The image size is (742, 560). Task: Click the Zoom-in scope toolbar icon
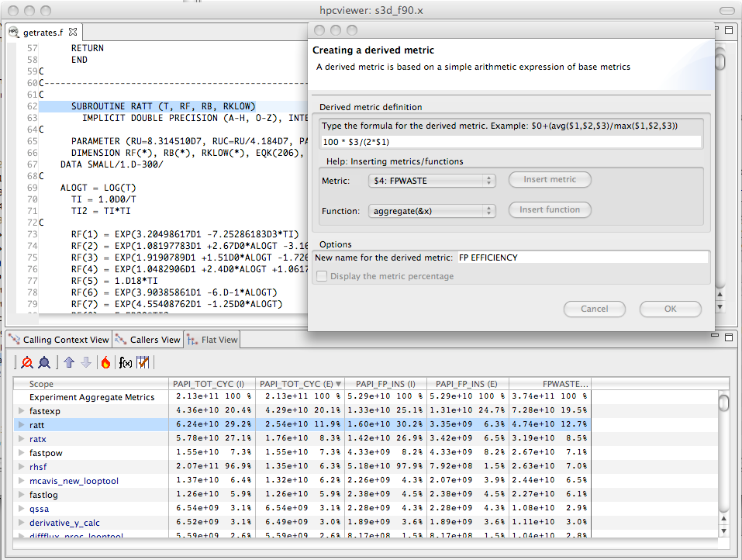pyautogui.click(x=45, y=362)
